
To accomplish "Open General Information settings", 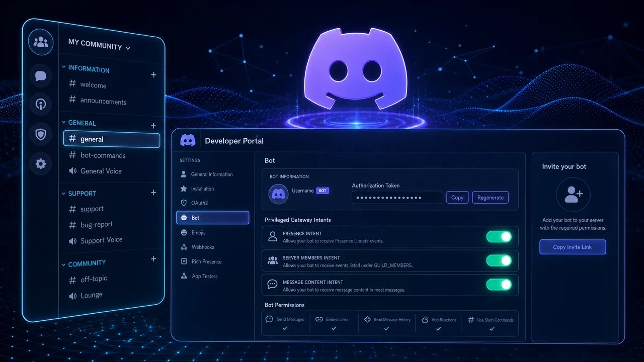I will click(x=212, y=174).
